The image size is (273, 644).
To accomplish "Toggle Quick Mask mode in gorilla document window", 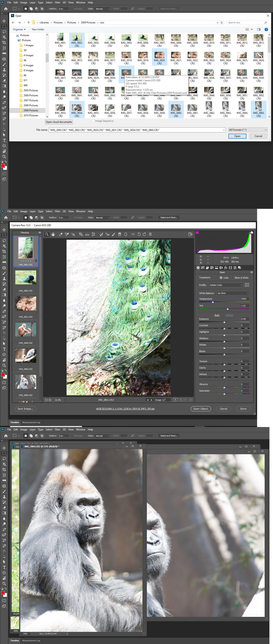I will click(x=4, y=601).
